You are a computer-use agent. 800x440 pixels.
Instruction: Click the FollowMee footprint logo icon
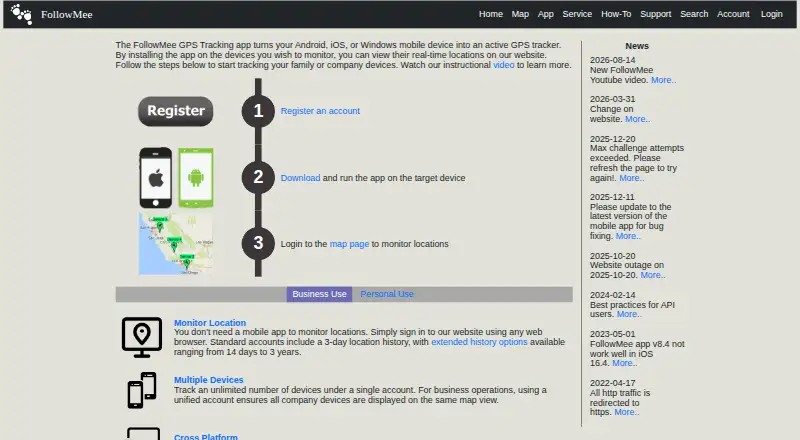tap(21, 14)
